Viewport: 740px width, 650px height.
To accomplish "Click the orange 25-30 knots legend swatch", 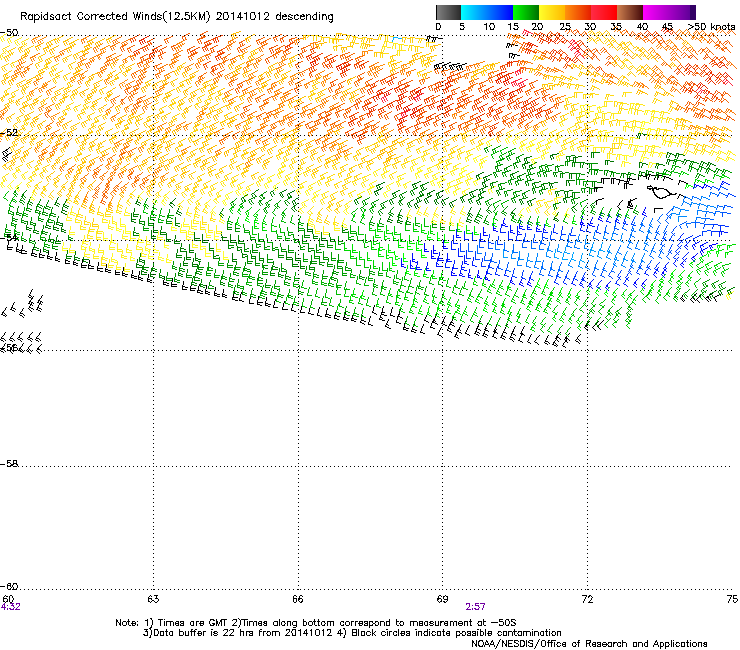I will [578, 12].
